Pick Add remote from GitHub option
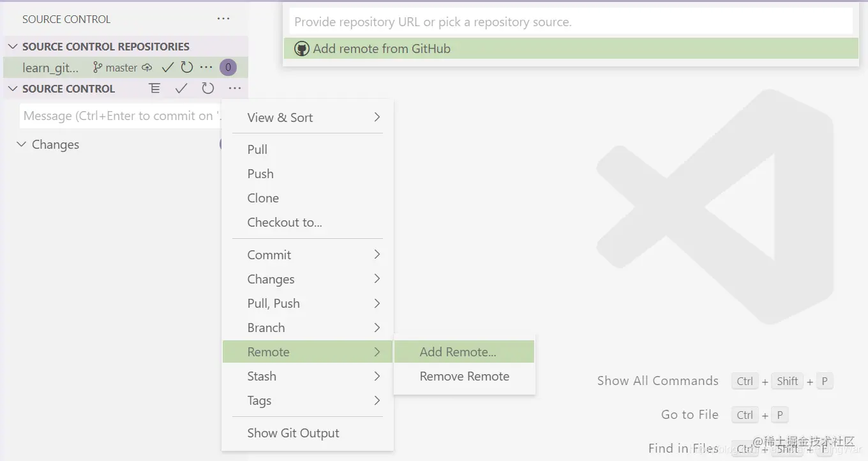Screen dimensions: 868x461 coord(571,49)
